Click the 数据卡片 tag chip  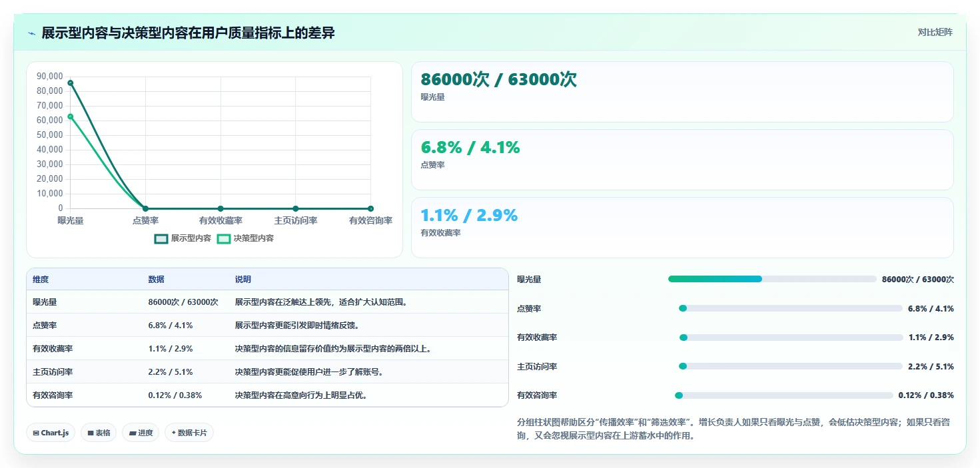[x=189, y=433]
